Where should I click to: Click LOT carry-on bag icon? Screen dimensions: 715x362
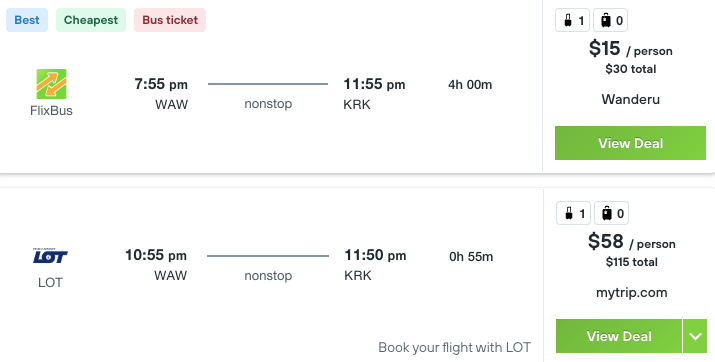[573, 213]
